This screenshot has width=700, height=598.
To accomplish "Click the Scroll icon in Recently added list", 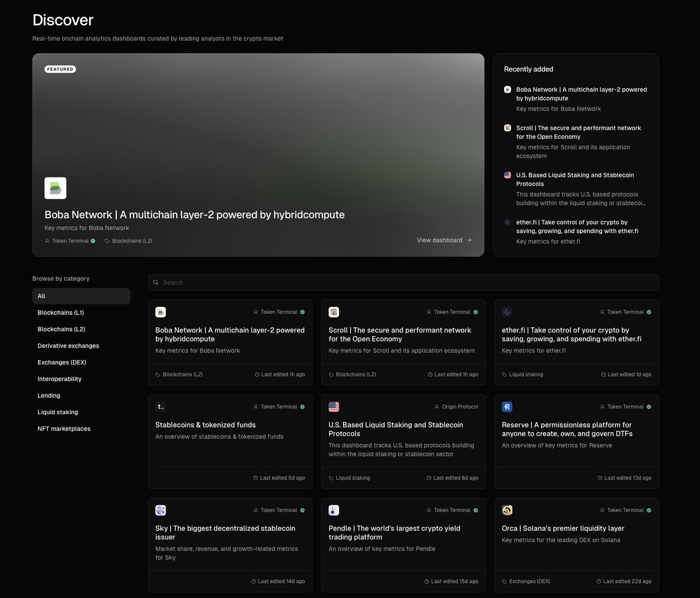I will pos(508,128).
